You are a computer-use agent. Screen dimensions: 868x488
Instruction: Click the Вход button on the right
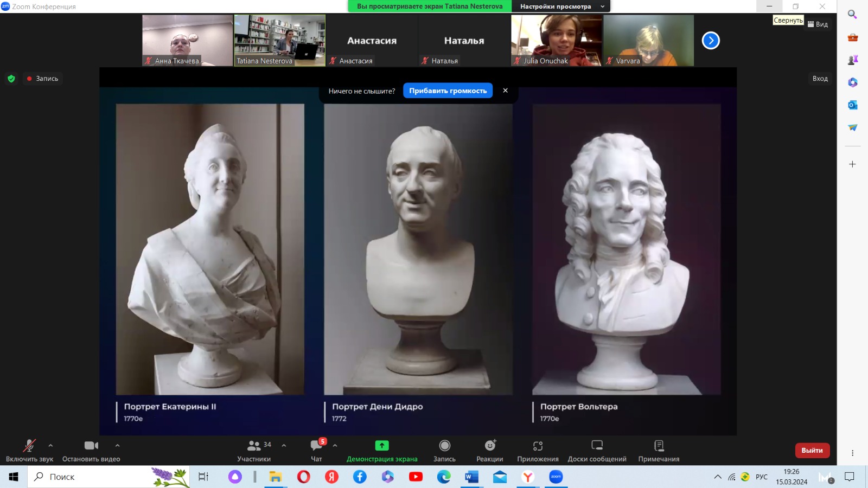tap(820, 79)
